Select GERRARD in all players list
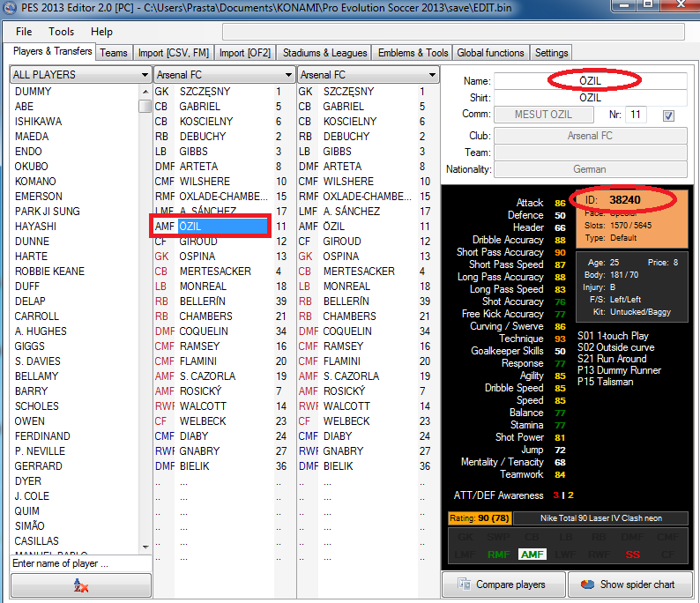 pos(39,466)
